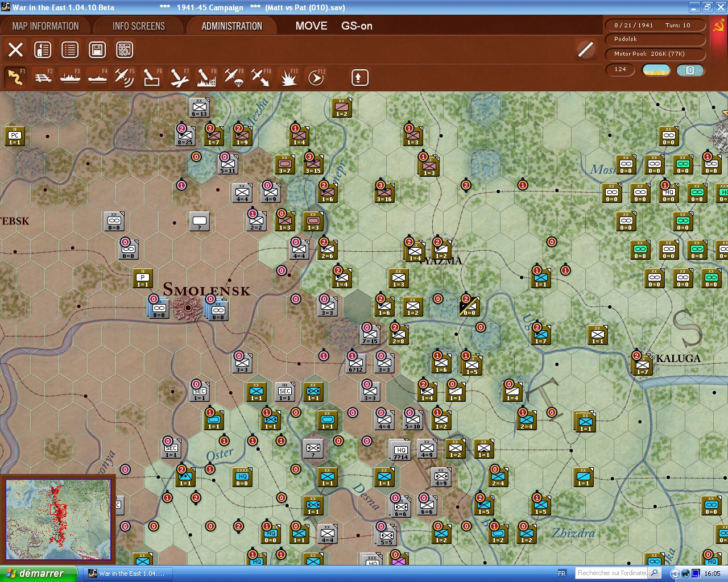Screen dimensions: 728x582
Task: Select the F4 amphibious transport mode
Action: pyautogui.click(x=97, y=77)
